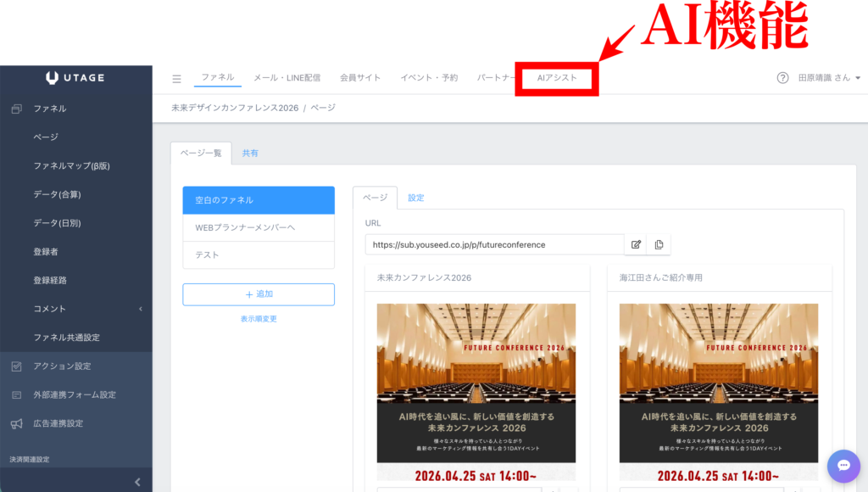This screenshot has width=868, height=492.
Task: Click the URL input field
Action: click(x=494, y=244)
